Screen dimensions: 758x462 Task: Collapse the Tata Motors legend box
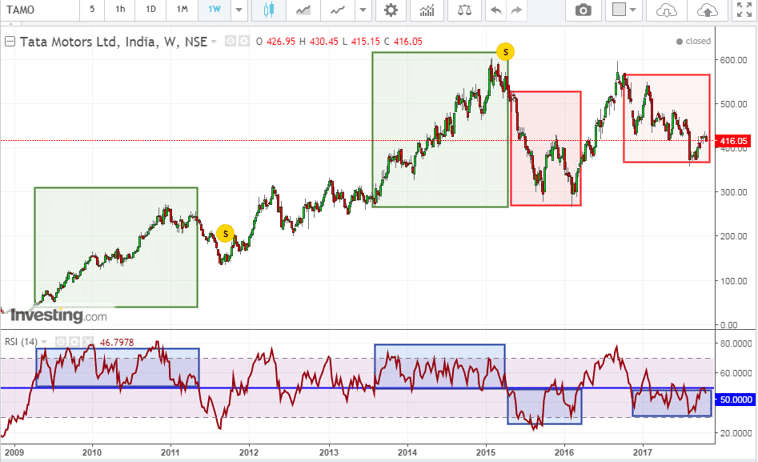[x=10, y=42]
